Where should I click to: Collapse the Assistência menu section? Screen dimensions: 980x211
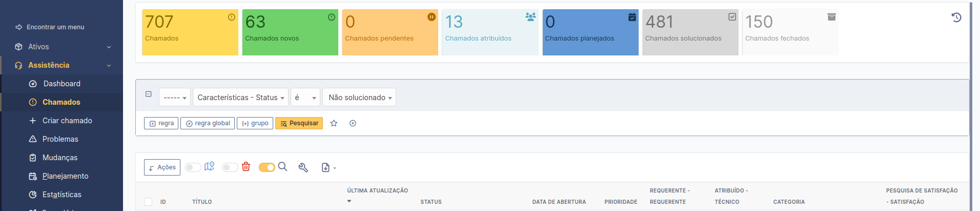[x=62, y=65]
